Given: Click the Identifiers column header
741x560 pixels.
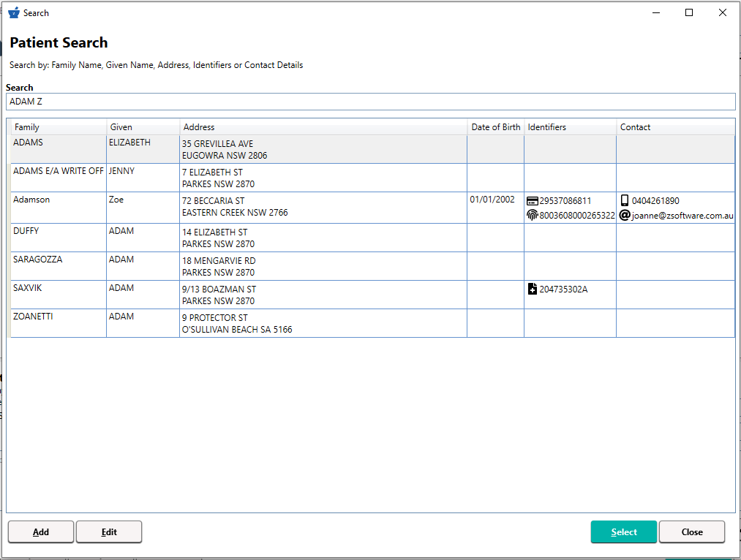Looking at the screenshot, I should 570,127.
